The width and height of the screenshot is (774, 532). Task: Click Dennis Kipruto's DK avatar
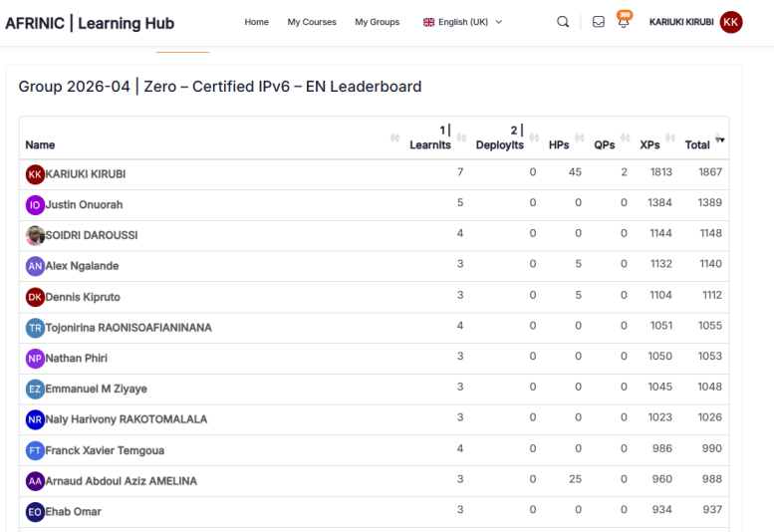(35, 297)
